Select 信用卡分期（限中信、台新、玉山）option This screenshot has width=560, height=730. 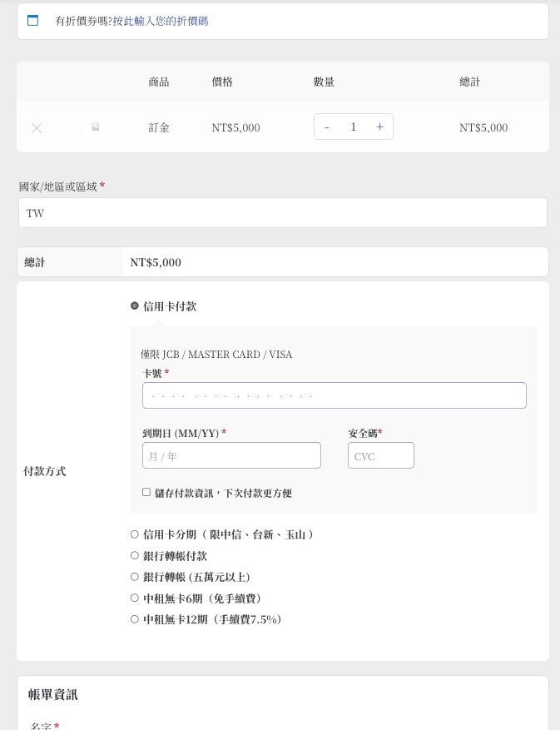click(x=134, y=534)
